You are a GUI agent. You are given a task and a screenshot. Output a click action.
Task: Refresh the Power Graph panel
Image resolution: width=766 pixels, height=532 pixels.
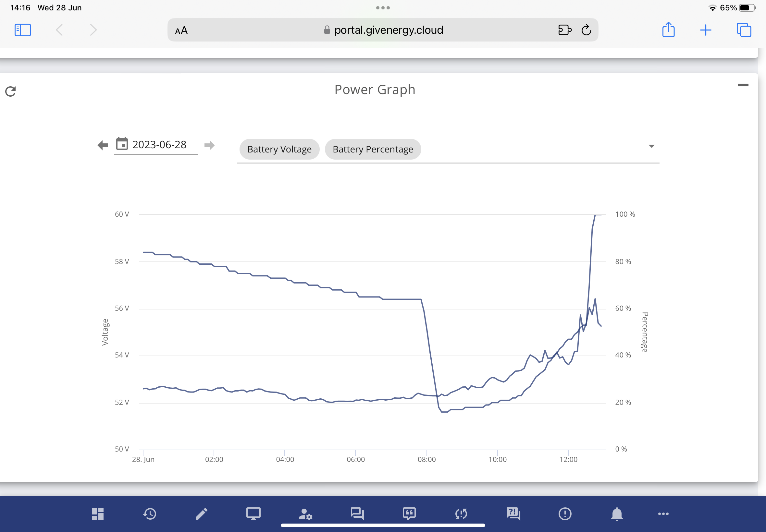coord(10,91)
